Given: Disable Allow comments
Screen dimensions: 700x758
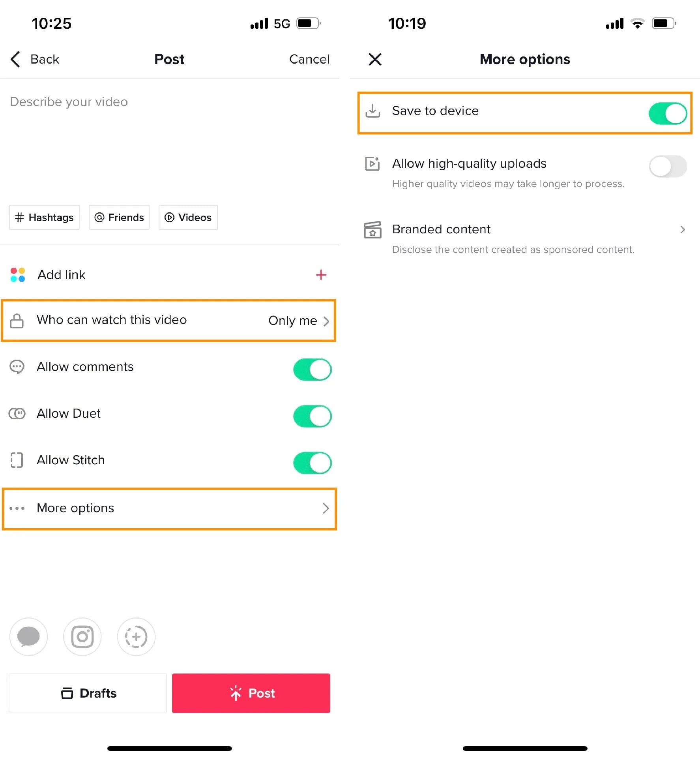Looking at the screenshot, I should tap(312, 370).
